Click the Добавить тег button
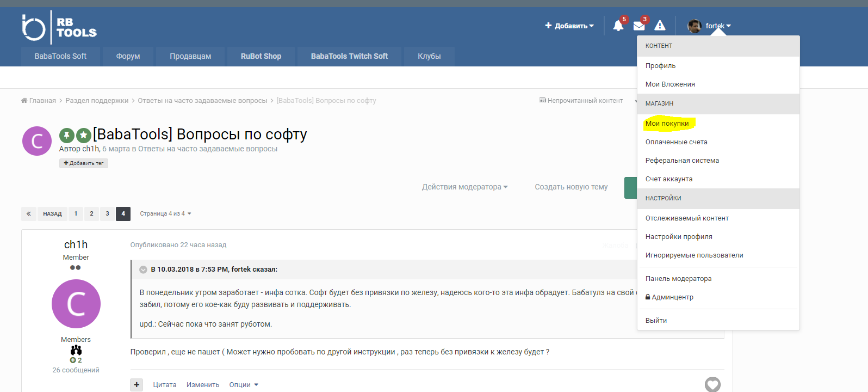This screenshot has height=392, width=868. point(84,163)
